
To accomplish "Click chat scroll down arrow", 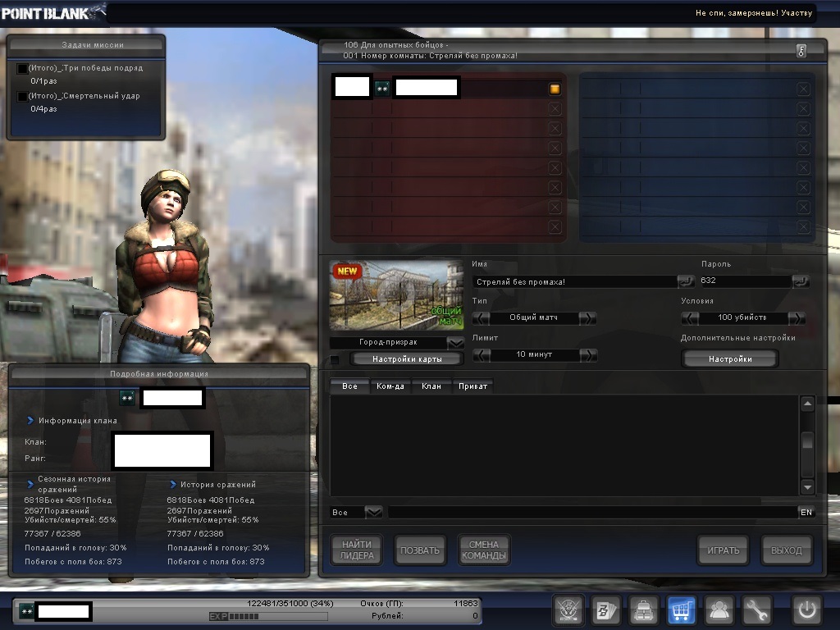I will click(x=807, y=487).
